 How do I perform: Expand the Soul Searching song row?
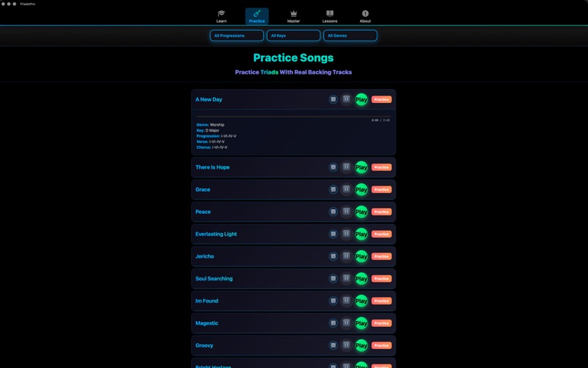tap(293, 279)
